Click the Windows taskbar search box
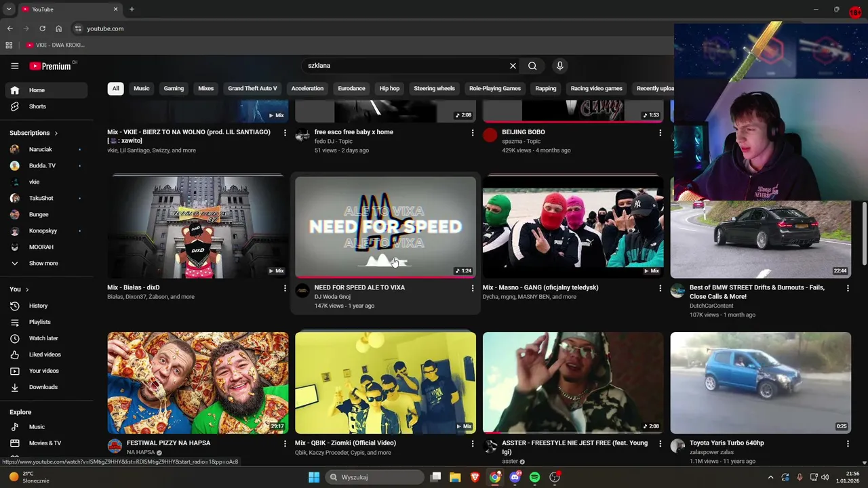The height and width of the screenshot is (488, 868). point(375,477)
